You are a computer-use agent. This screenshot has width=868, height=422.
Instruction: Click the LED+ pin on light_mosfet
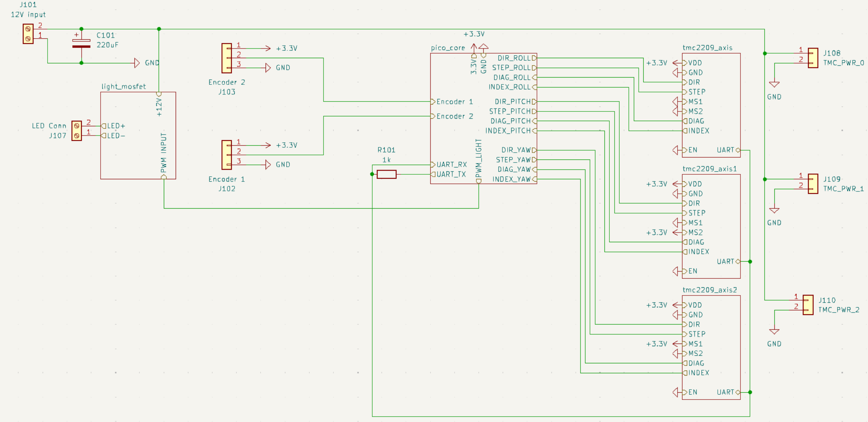coord(113,126)
